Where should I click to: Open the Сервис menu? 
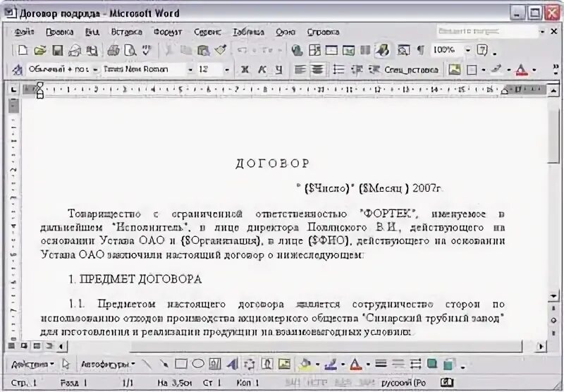(207, 32)
